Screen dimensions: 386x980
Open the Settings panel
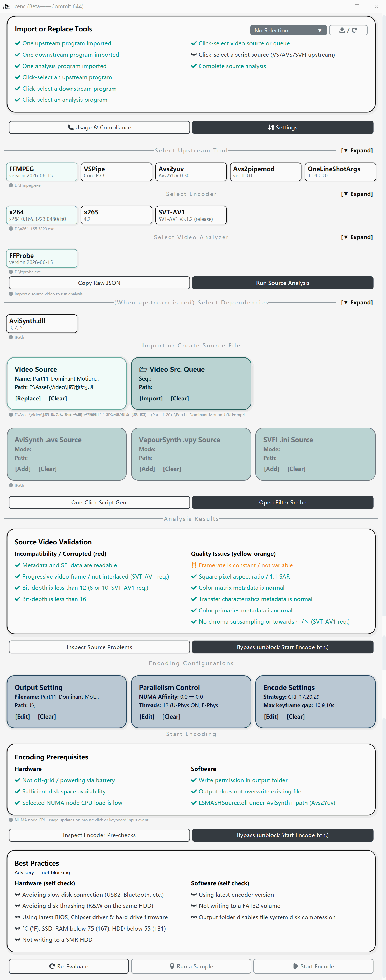282,127
